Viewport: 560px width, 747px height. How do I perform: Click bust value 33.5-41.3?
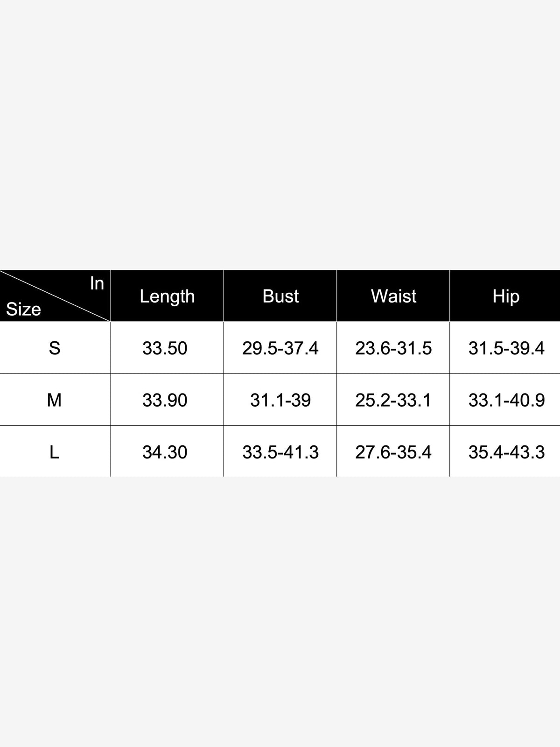(x=280, y=452)
